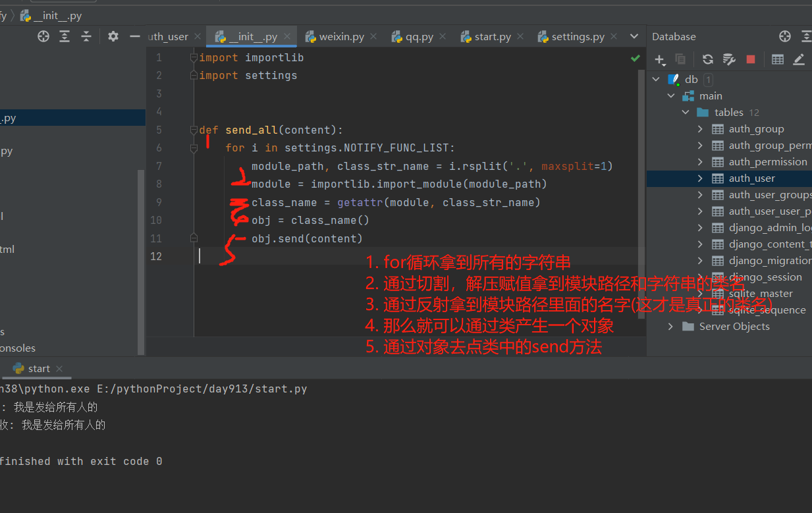
Task: Toggle folding on the for loop line
Action: point(194,148)
